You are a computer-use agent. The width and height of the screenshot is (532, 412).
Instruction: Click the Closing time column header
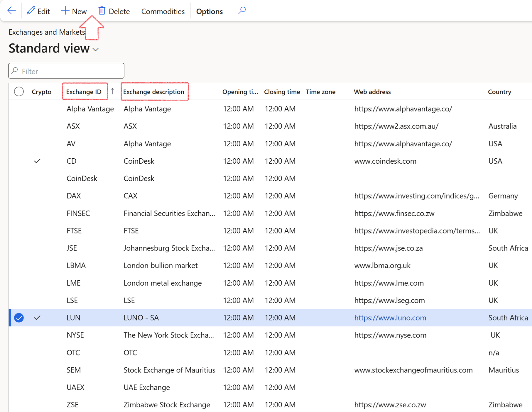pyautogui.click(x=282, y=92)
